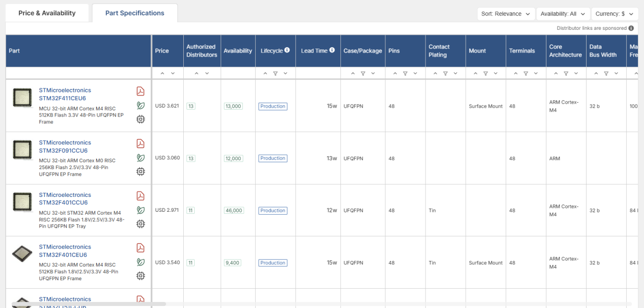Sort Authorized Distributors column descending
The image size is (644, 308).
point(207,73)
